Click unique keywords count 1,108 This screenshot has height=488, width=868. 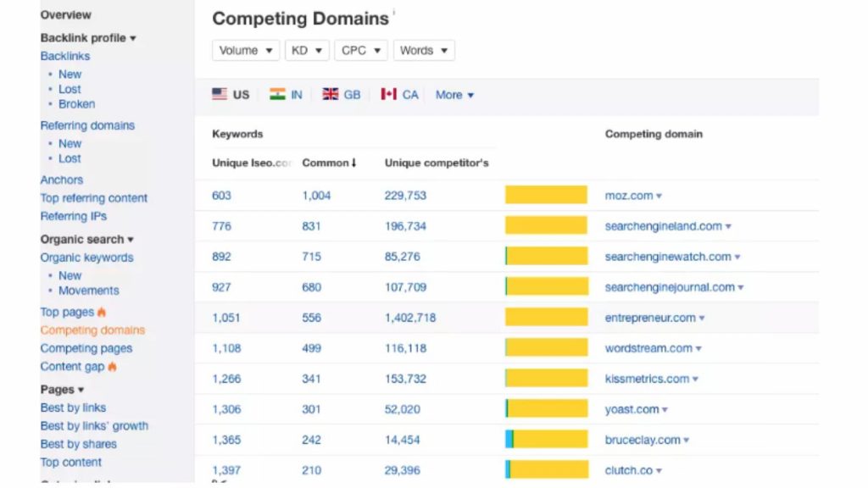pyautogui.click(x=226, y=348)
